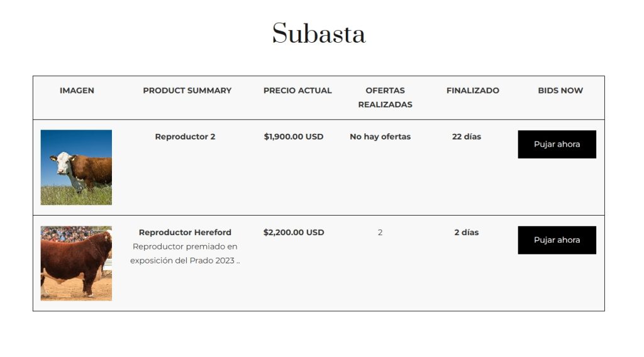Open the Reproductor Hereford title link
The image size is (644, 357).
coord(185,232)
